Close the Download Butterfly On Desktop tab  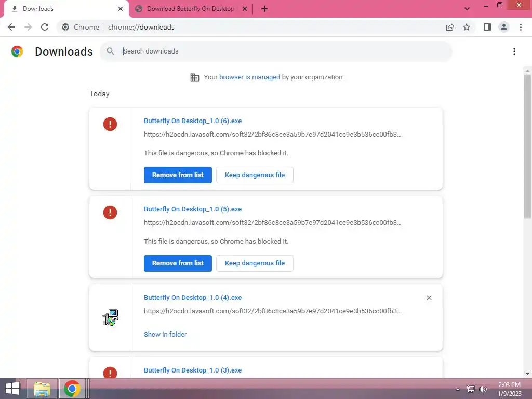click(x=245, y=9)
